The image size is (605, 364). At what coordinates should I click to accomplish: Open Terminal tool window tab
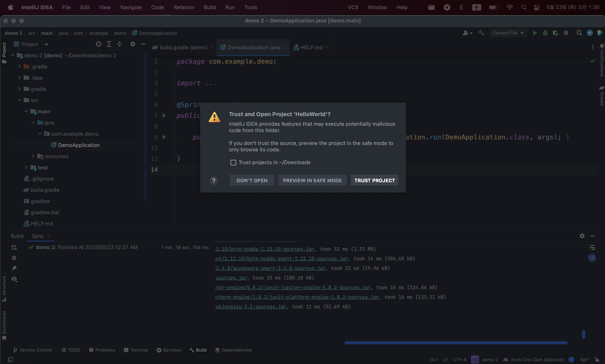click(x=136, y=350)
